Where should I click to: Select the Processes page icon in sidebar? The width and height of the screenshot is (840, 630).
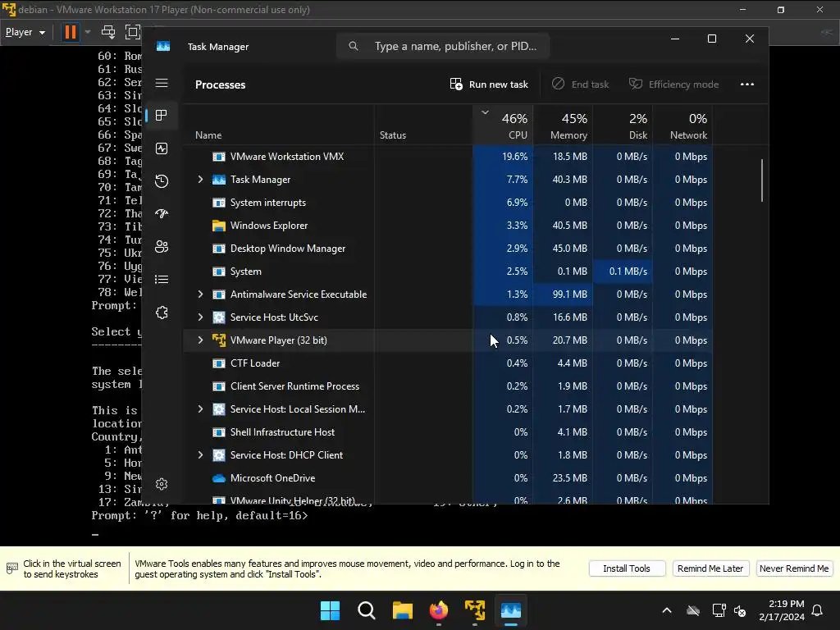pos(162,115)
